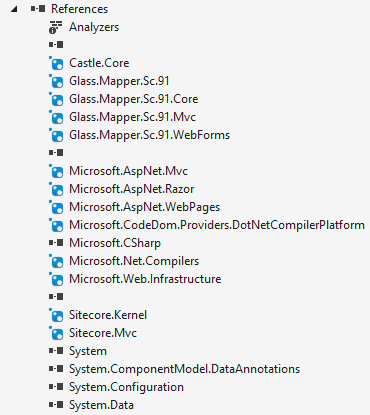This screenshot has width=370, height=415.
Task: Click the Microsoft.CSharp assembly reference icon
Action: [x=56, y=243]
